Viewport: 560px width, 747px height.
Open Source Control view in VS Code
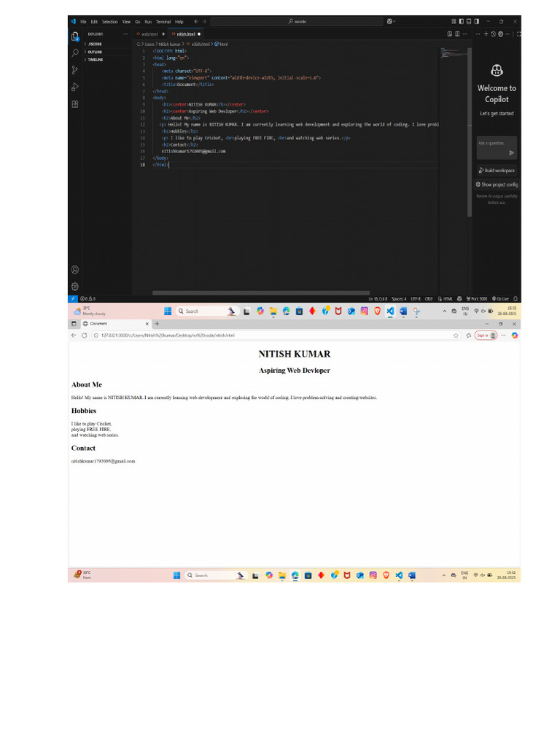[x=75, y=70]
